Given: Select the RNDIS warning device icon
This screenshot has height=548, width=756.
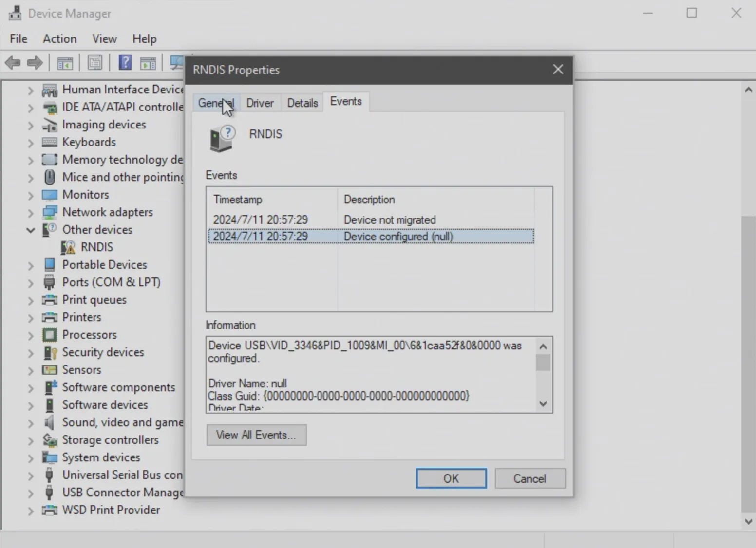Looking at the screenshot, I should 68,247.
